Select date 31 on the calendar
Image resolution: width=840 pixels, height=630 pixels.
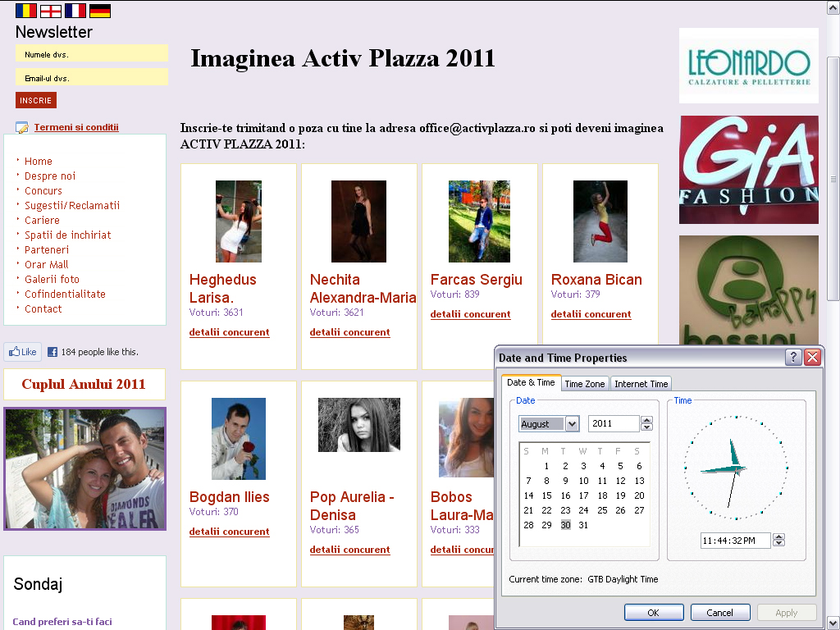coord(582,525)
